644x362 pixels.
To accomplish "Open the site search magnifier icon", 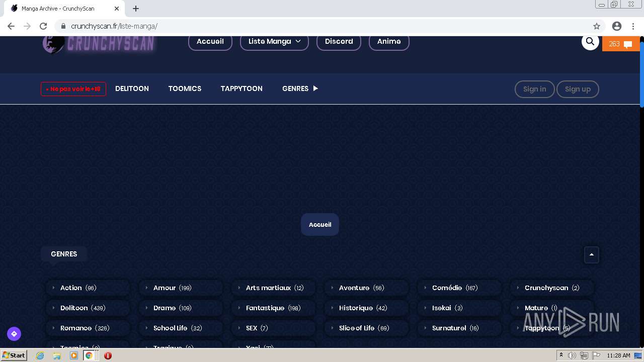I will [x=590, y=42].
